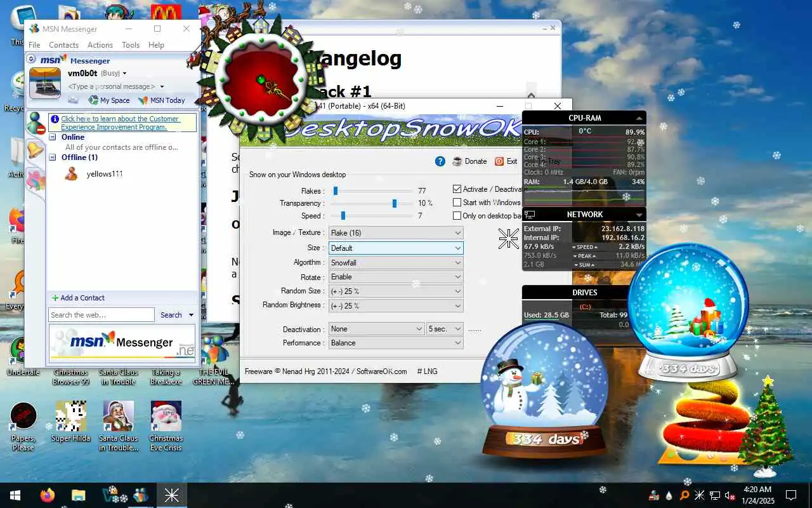Click the Search the web input field
Image resolution: width=812 pixels, height=508 pixels.
click(101, 315)
